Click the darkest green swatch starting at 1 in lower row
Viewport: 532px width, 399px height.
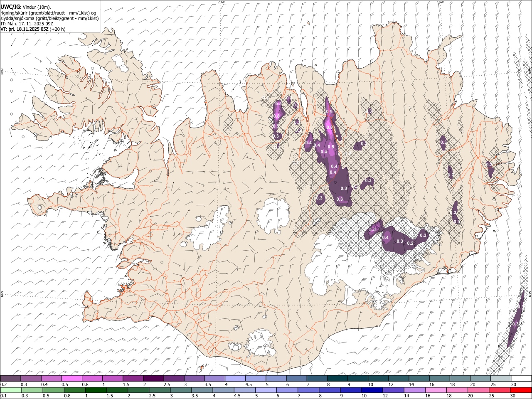tap(96, 390)
